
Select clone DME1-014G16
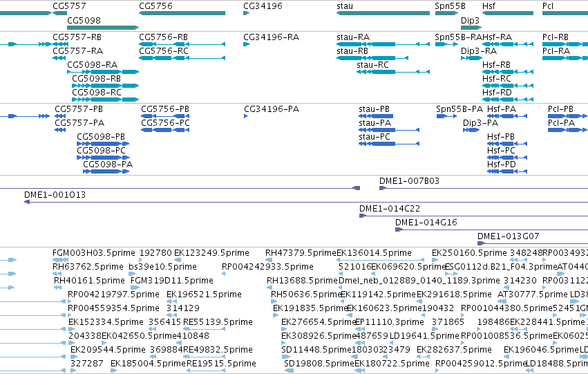tap(426, 223)
